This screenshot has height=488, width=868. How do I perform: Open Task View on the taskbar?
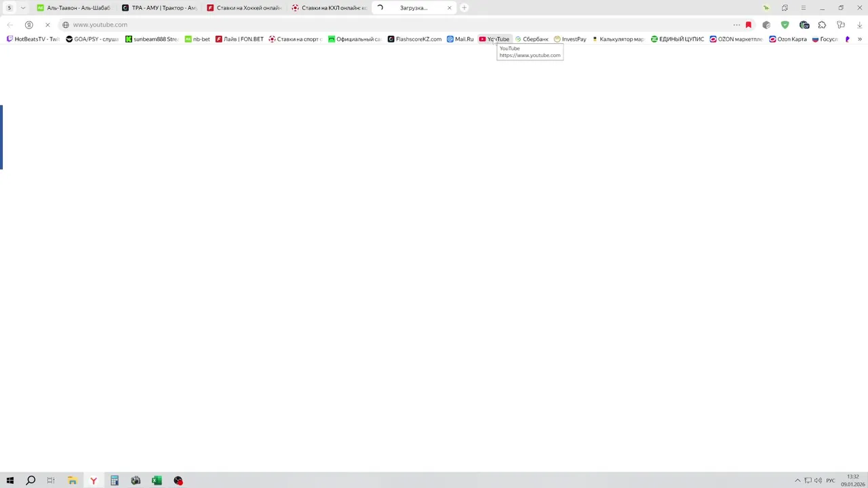pos(51,481)
